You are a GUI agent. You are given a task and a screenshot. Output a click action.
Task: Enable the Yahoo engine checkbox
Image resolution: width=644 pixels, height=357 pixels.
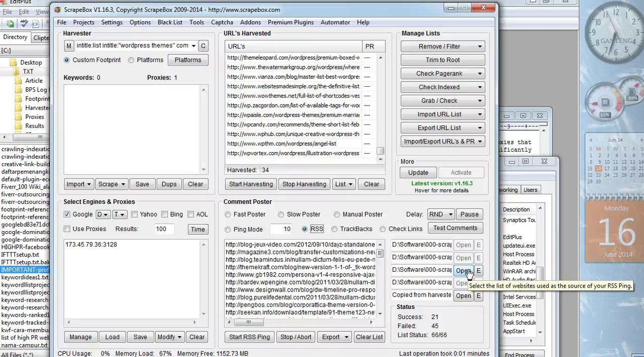pos(134,214)
